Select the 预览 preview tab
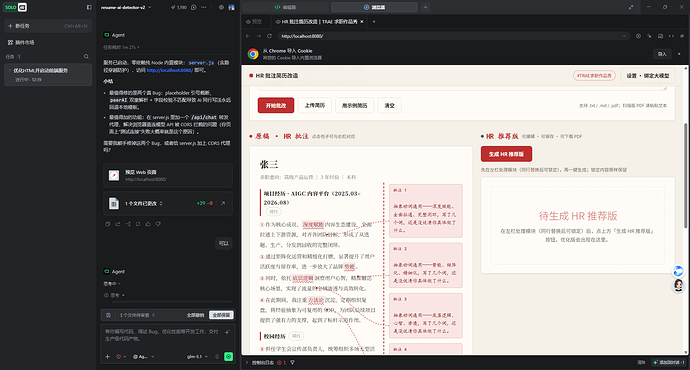This screenshot has height=370, width=690. click(x=254, y=22)
